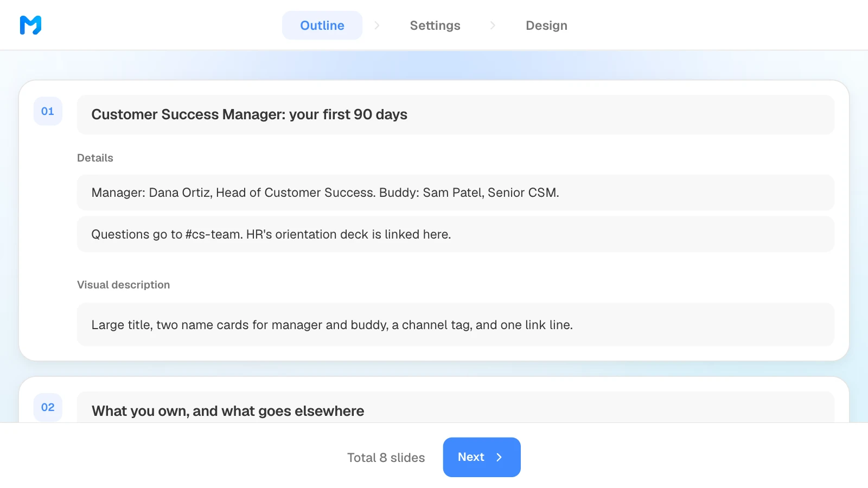
Task: Click the Total 8 slides text
Action: click(386, 458)
